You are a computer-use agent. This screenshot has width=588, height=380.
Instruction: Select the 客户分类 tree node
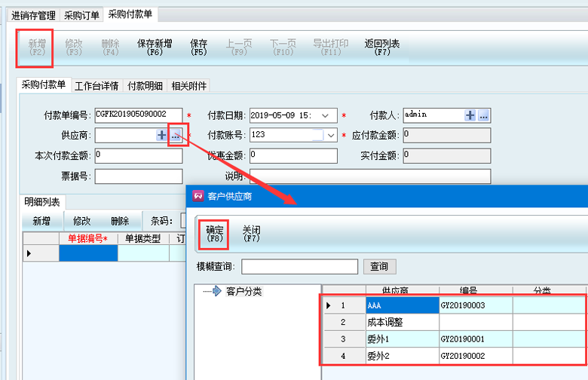[x=243, y=291]
